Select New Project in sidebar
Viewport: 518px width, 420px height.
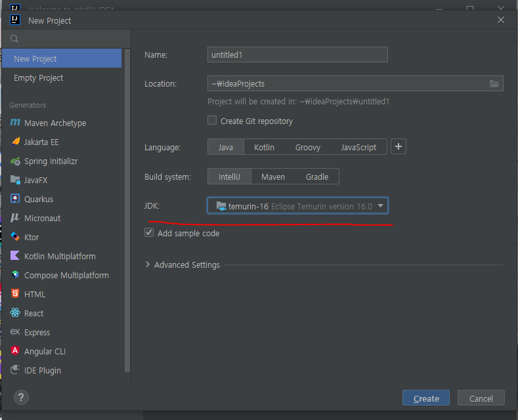click(62, 58)
